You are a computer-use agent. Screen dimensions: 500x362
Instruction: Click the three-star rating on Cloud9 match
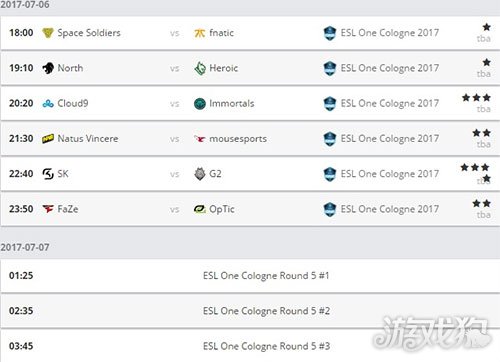[476, 98]
